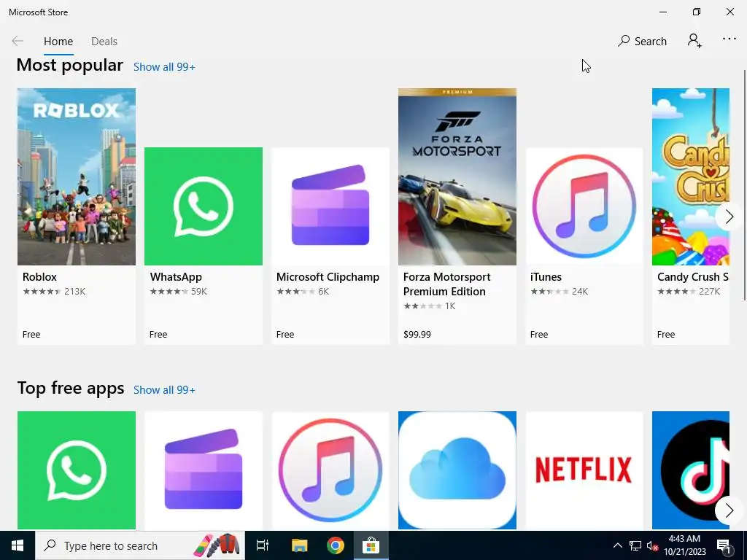Open the Windows Start menu
The image size is (747, 560).
tap(18, 545)
